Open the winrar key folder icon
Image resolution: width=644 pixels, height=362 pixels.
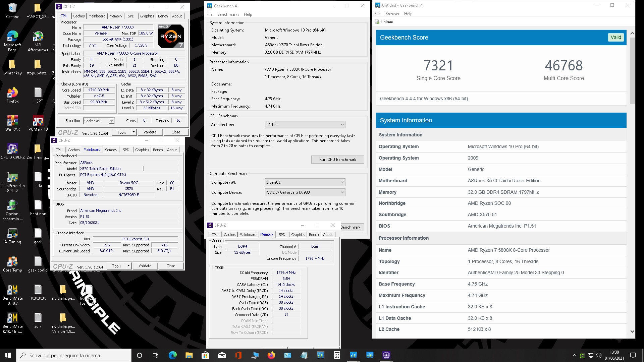tap(12, 67)
